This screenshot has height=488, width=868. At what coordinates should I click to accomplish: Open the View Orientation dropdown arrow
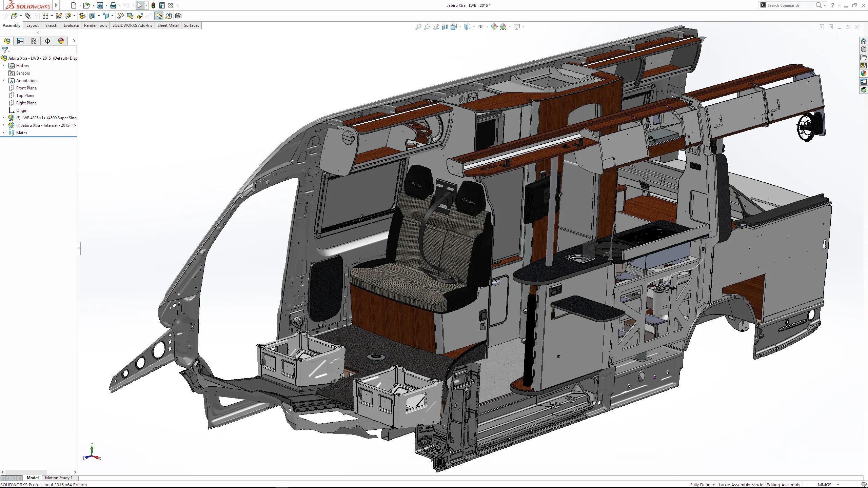(460, 27)
